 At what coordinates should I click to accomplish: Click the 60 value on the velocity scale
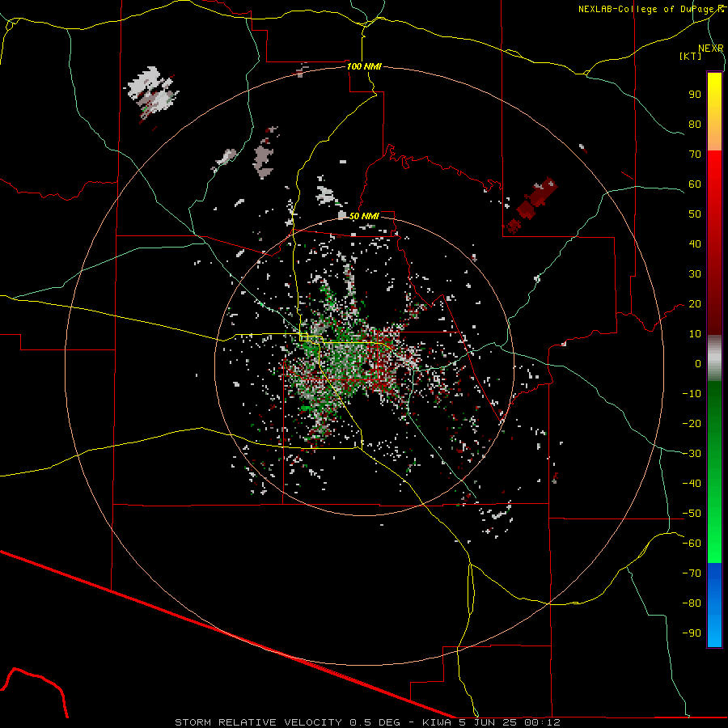pyautogui.click(x=695, y=184)
